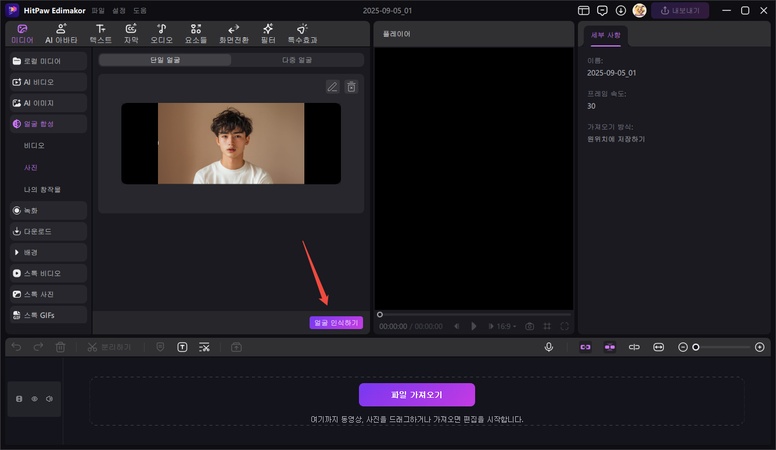Switch to the 단일 얼굴 tab
The width and height of the screenshot is (776, 450).
pos(165,60)
